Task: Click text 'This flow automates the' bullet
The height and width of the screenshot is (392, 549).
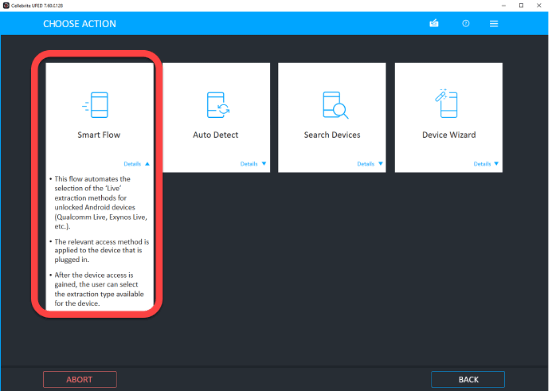Action: coord(92,179)
